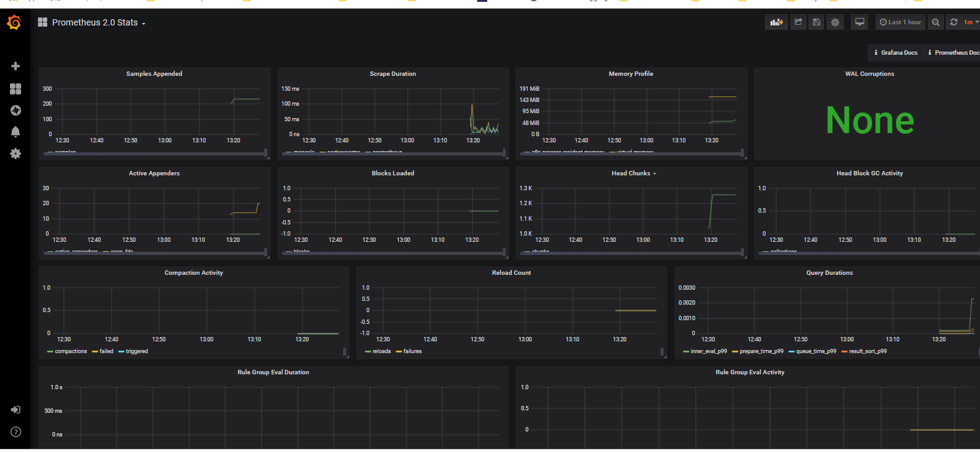Toggle the failures legend series
The image size is (980, 452).
(413, 351)
